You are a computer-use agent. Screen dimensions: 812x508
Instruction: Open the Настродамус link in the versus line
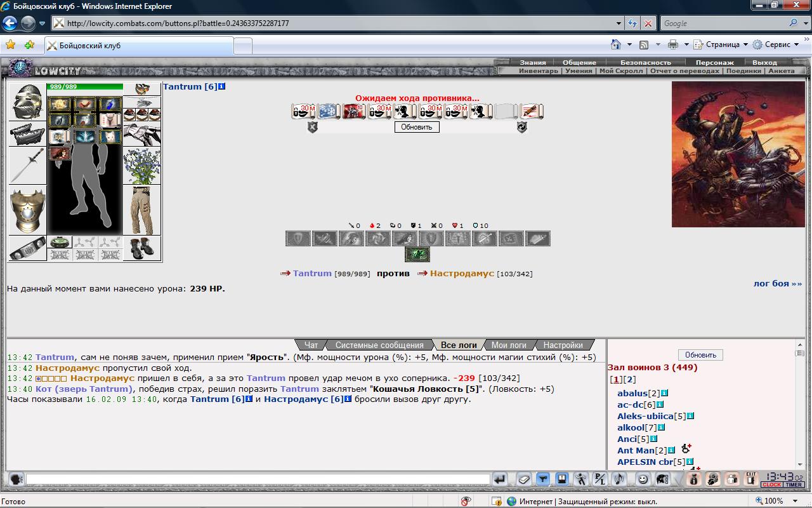tap(462, 273)
